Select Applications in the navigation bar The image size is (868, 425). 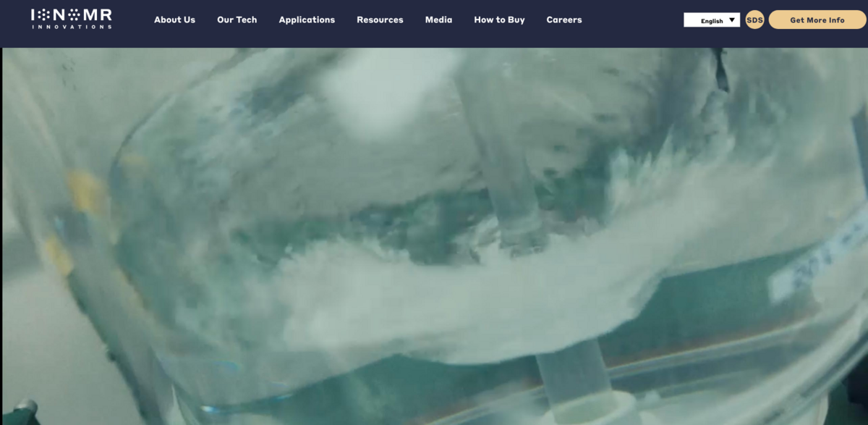[x=307, y=20]
